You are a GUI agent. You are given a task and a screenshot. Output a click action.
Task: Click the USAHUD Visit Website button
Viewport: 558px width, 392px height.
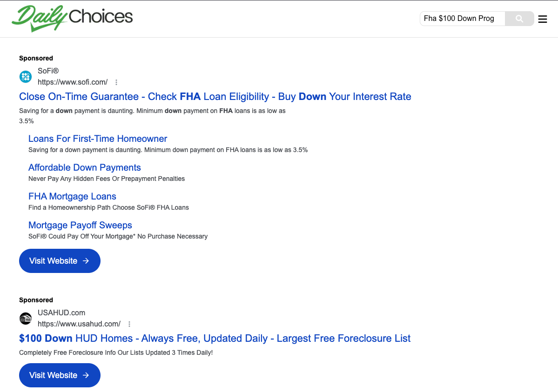[x=60, y=375]
